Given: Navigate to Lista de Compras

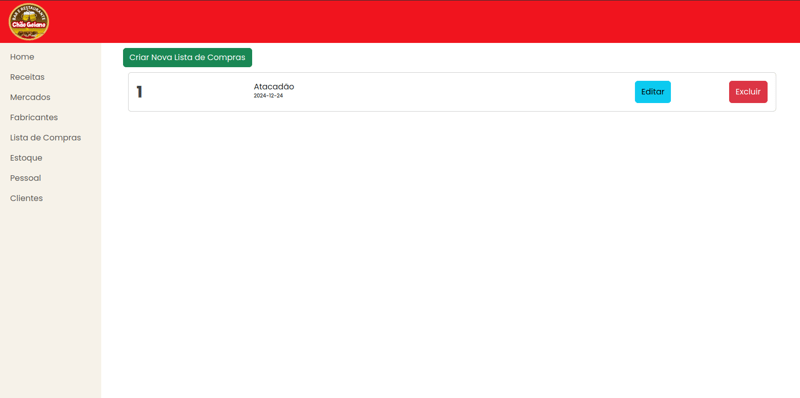Looking at the screenshot, I should click(45, 138).
